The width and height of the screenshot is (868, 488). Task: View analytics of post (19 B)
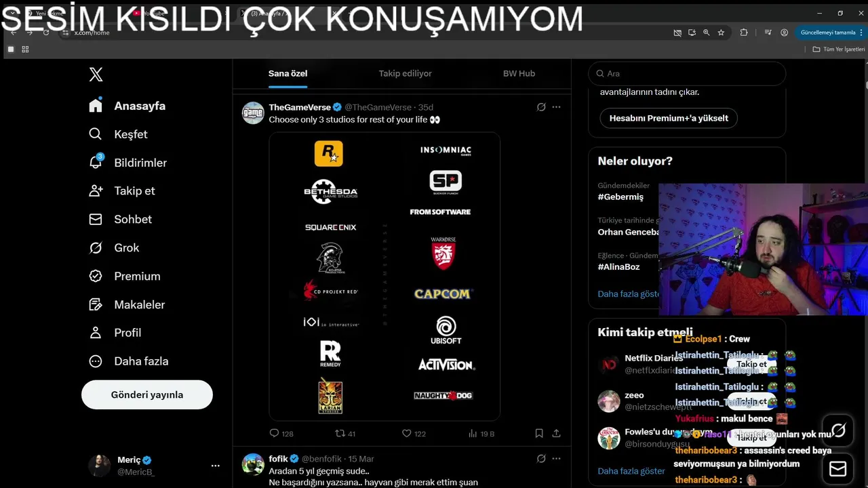pyautogui.click(x=481, y=433)
